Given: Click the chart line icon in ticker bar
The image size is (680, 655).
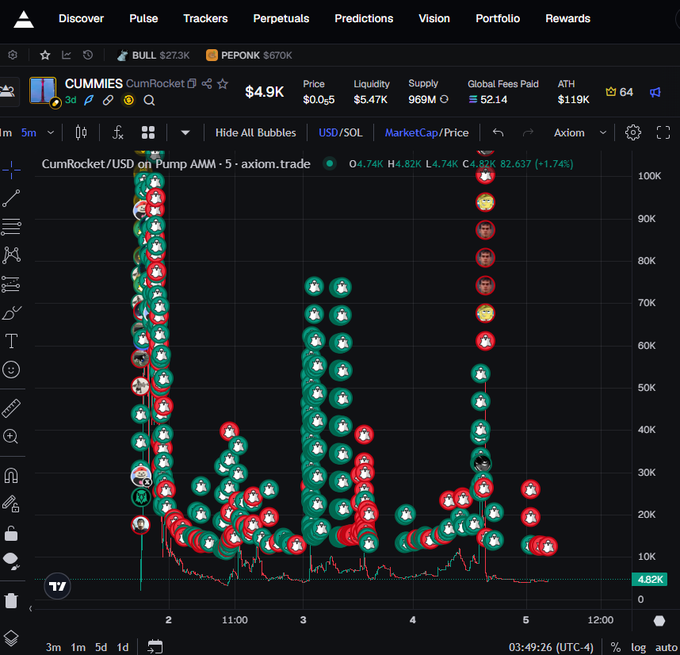Looking at the screenshot, I should [66, 55].
